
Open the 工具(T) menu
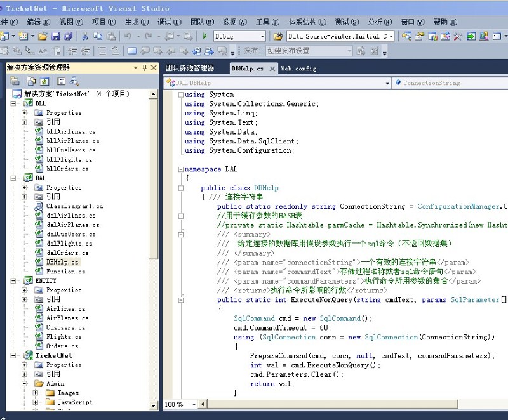pyautogui.click(x=267, y=22)
